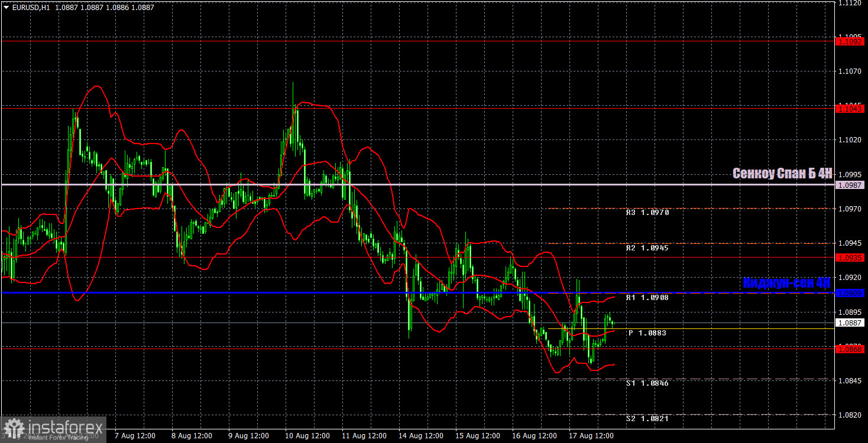Click the EURUSD,H1 symbol title text
Image resolution: width=868 pixels, height=443 pixels.
(x=30, y=8)
